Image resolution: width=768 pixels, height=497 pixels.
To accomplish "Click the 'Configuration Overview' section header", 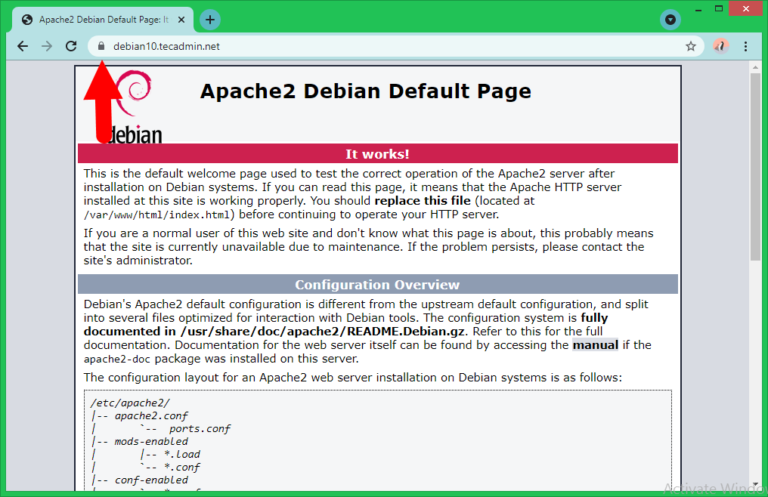I will 377,285.
